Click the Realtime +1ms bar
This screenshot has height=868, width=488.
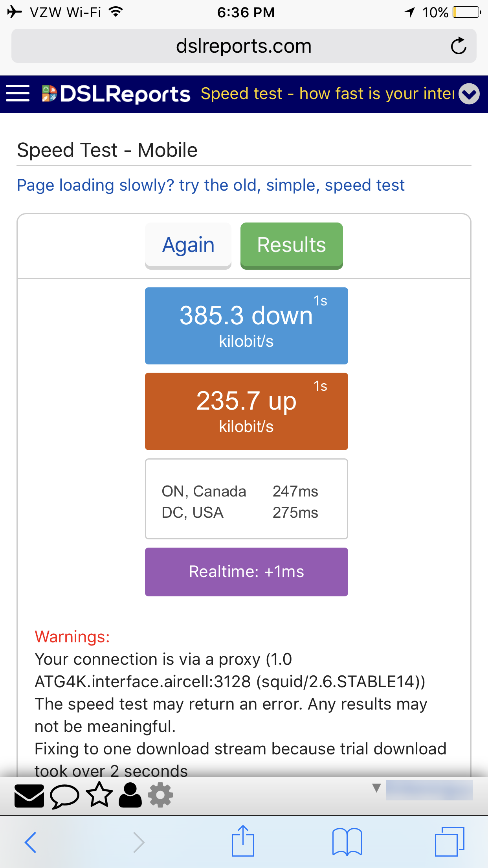point(246,572)
